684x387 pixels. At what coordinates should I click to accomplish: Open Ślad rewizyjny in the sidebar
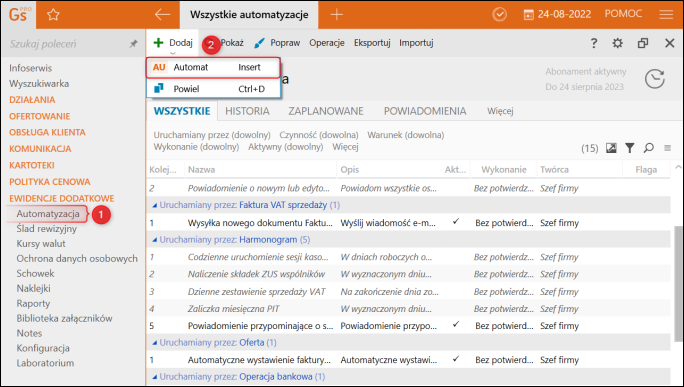(x=46, y=229)
